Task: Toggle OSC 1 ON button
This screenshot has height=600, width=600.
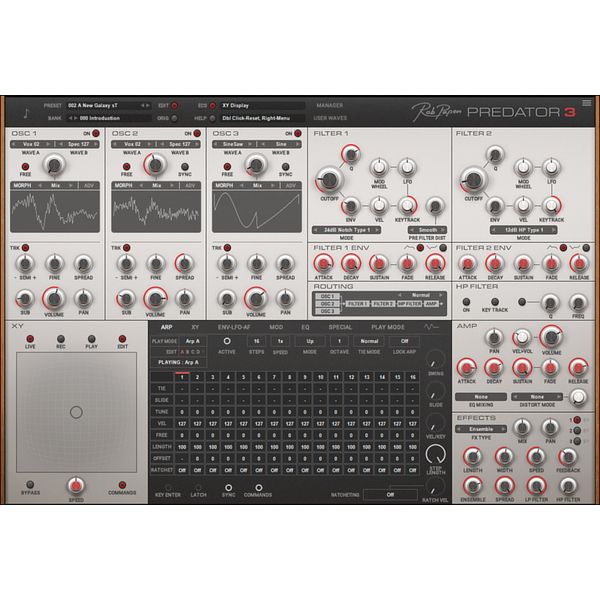Action: (96, 133)
